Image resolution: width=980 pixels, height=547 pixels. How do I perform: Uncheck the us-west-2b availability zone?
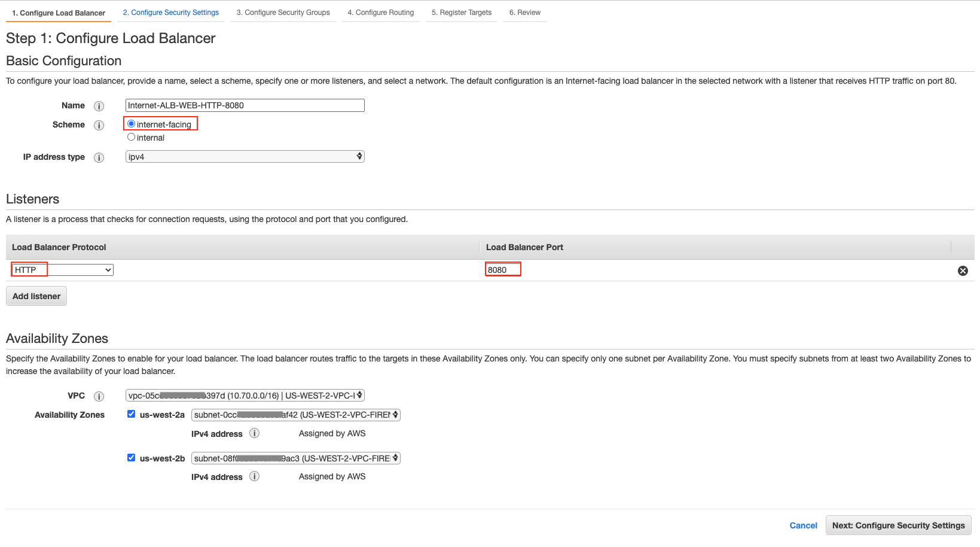coord(131,457)
